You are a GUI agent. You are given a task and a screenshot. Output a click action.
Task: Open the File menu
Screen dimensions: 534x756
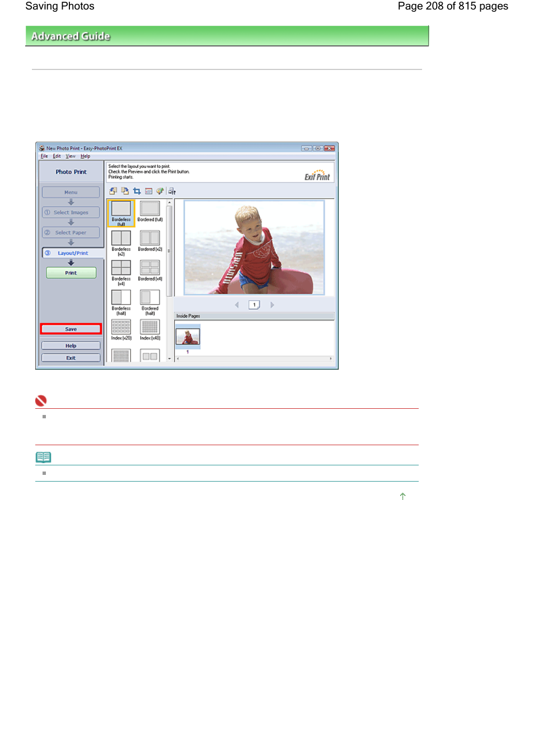pos(44,156)
